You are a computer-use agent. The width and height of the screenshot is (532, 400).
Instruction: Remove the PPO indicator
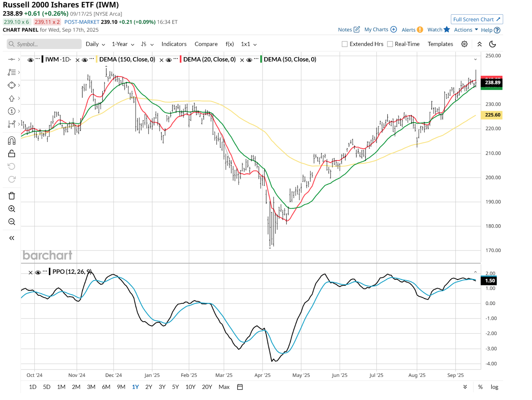tap(31, 273)
